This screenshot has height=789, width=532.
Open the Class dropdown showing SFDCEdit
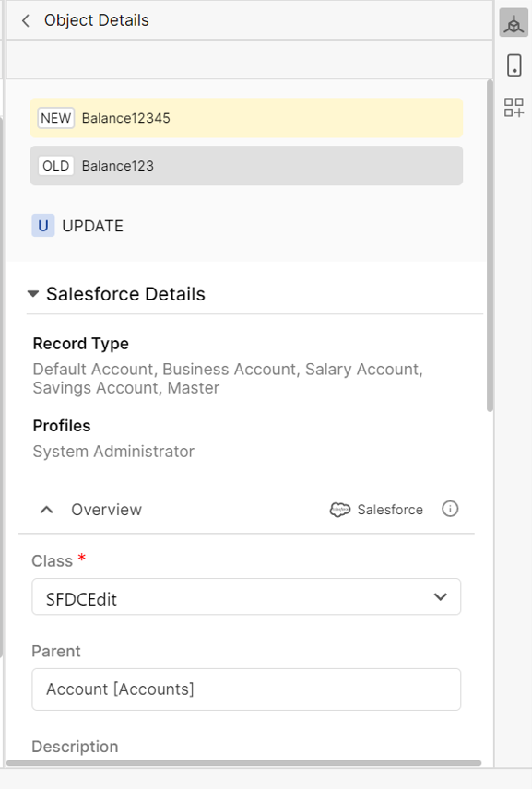[246, 596]
